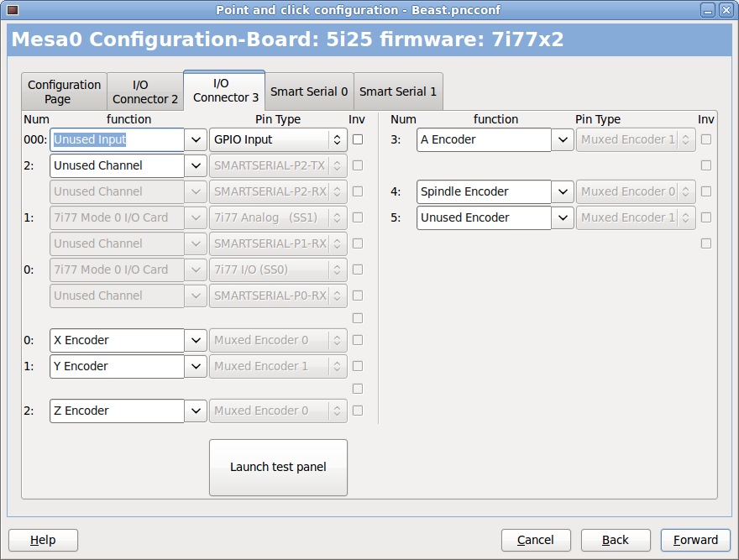
Task: Close the Point and click configuration window
Action: click(726, 10)
